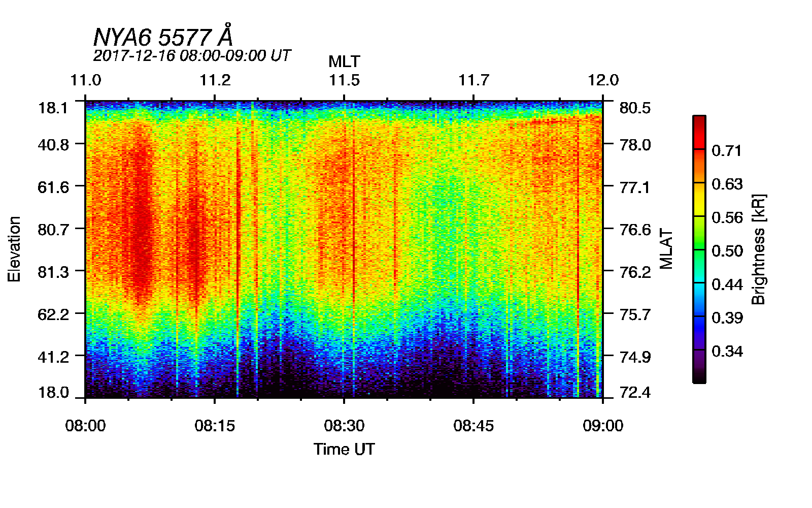Click time tick '08:15'
This screenshot has height=508, width=812.
[x=215, y=426]
